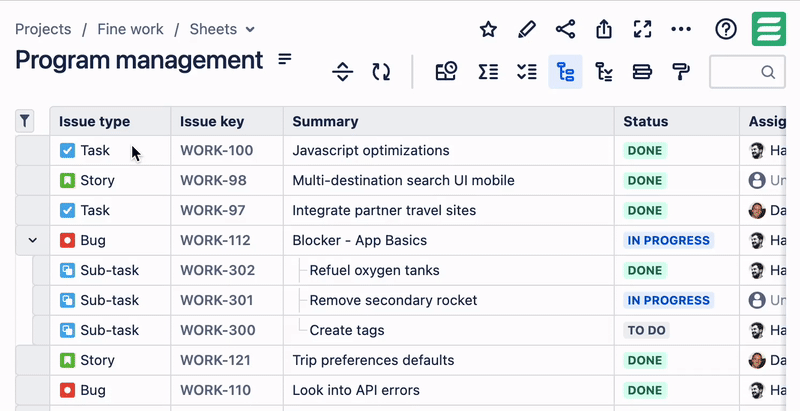Open the filter funnel icon

[24, 121]
